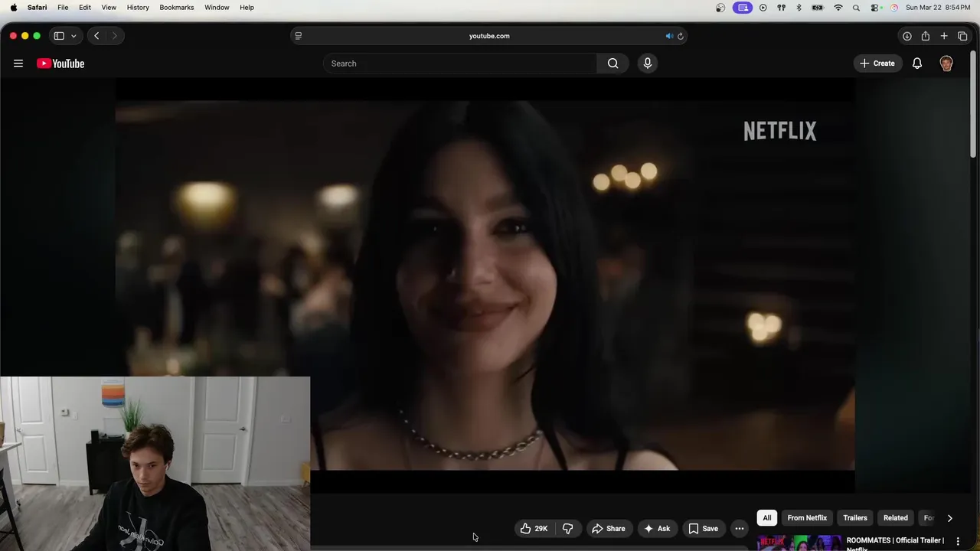This screenshot has width=980, height=551.
Task: Click the YouTube Search input field
Action: point(460,64)
